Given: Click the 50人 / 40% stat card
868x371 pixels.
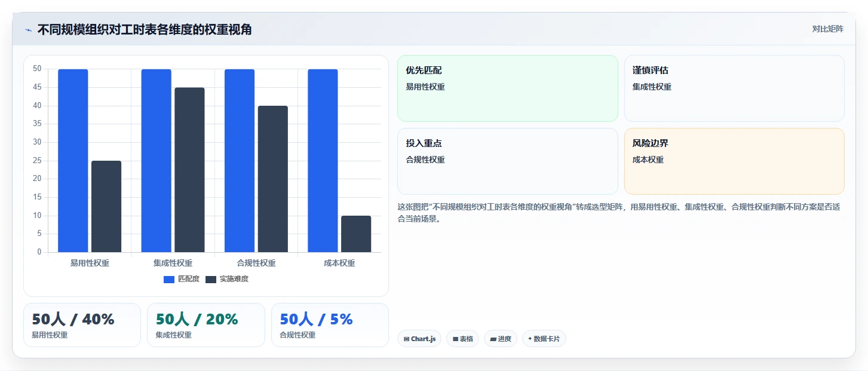Looking at the screenshot, I should click(82, 325).
